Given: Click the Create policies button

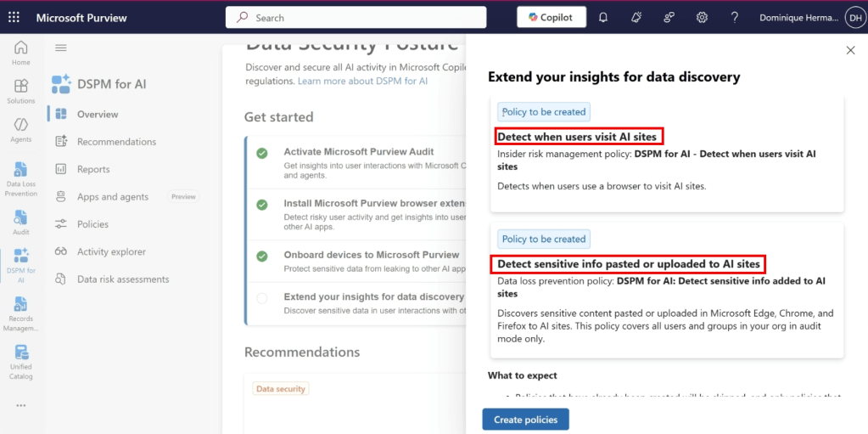Looking at the screenshot, I should (x=525, y=420).
